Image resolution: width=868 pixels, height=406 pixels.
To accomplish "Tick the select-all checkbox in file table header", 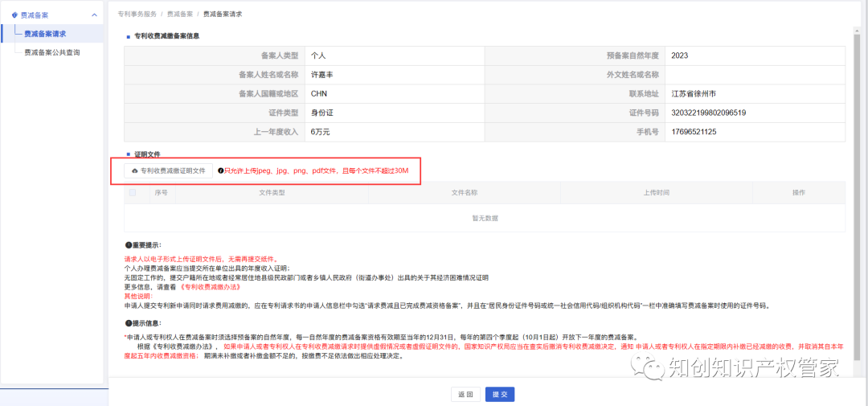I will click(133, 193).
